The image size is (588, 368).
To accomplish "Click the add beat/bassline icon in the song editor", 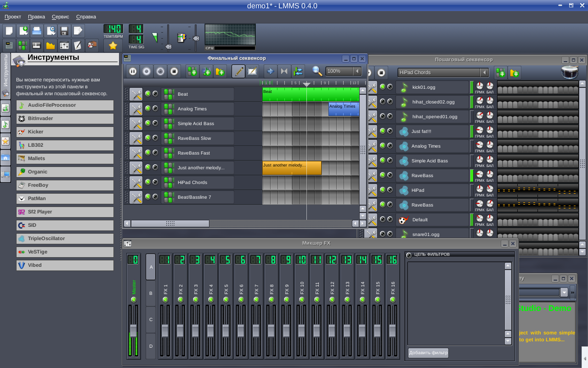I will click(192, 71).
